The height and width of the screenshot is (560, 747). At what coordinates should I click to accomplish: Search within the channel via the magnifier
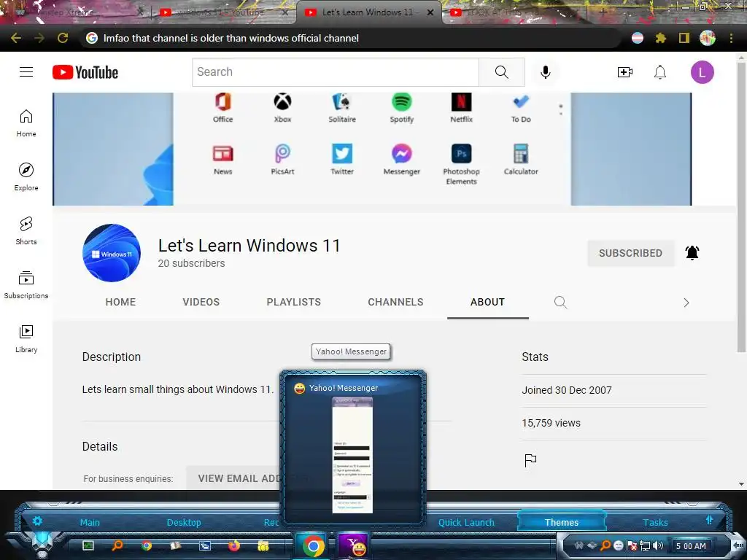click(x=561, y=303)
